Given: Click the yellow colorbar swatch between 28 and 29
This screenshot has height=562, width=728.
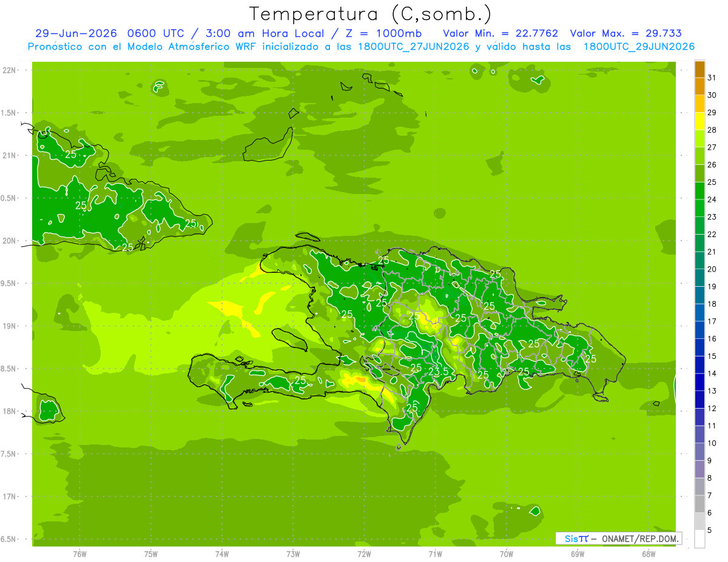Looking at the screenshot, I should tap(699, 121).
